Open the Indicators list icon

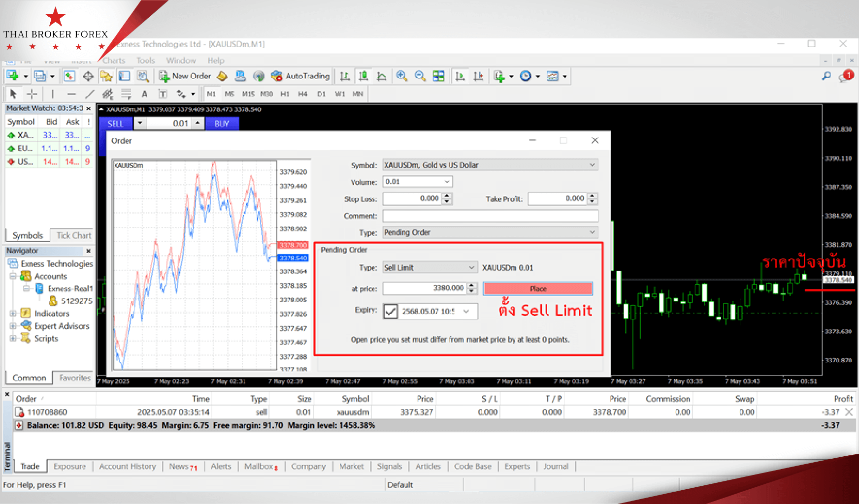[x=499, y=76]
